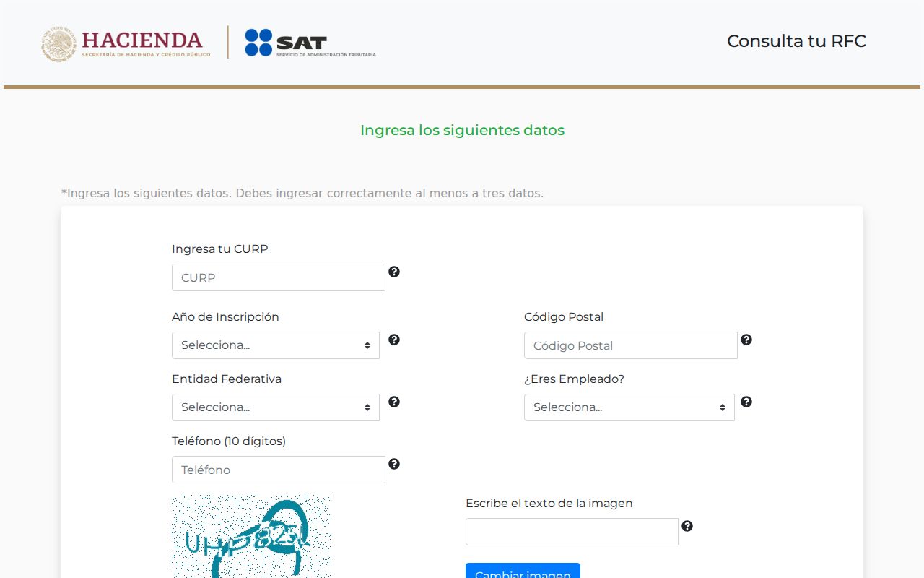Screen dimensions: 924x578
Task: Click the 'Ingresa los siguientes datos' heading
Action: (x=462, y=130)
